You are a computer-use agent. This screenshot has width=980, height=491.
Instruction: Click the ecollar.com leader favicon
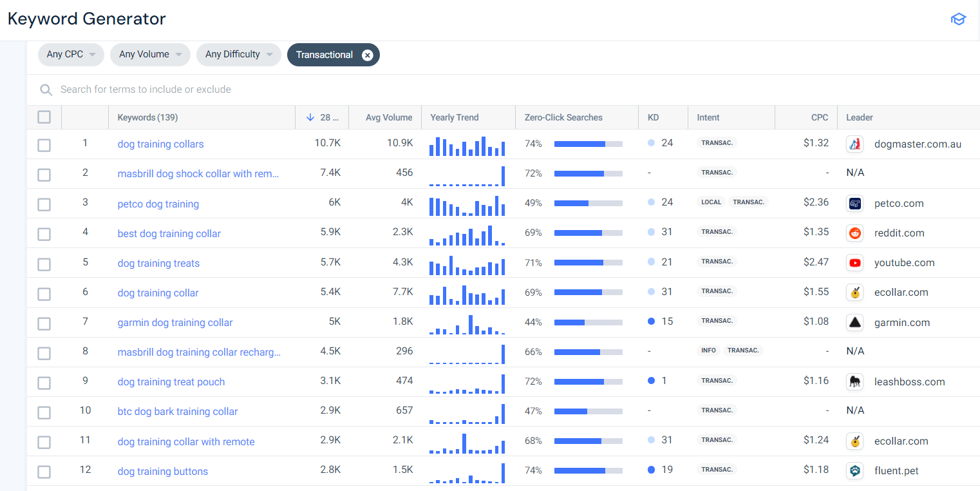click(x=854, y=292)
